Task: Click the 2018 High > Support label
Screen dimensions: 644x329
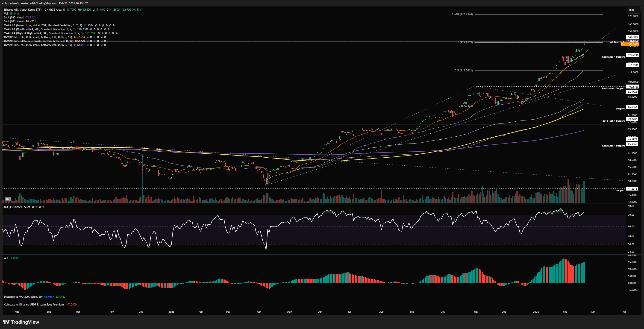Action: pyautogui.click(x=613, y=121)
